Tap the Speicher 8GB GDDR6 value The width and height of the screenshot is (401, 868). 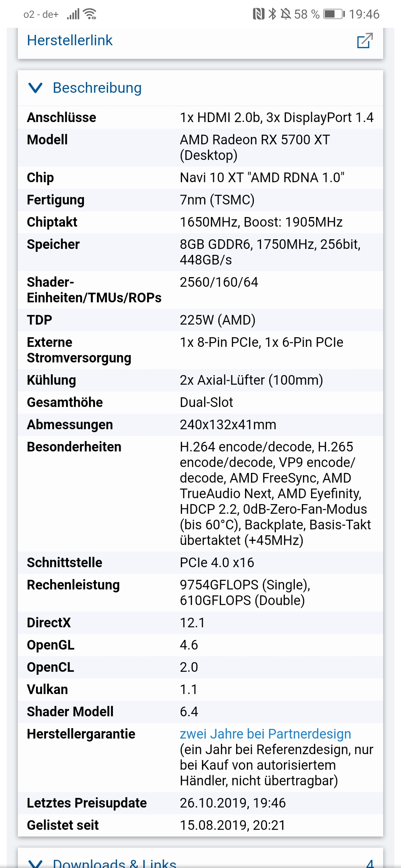(270, 252)
